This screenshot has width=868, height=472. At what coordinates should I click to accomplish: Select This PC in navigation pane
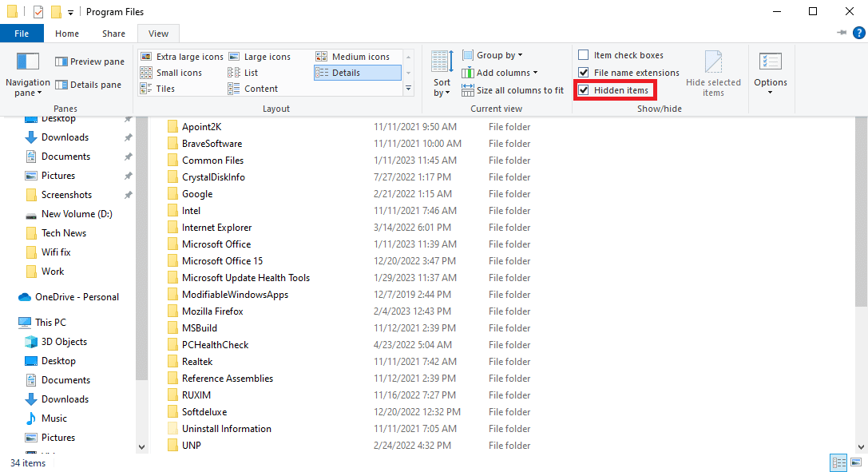(x=50, y=323)
